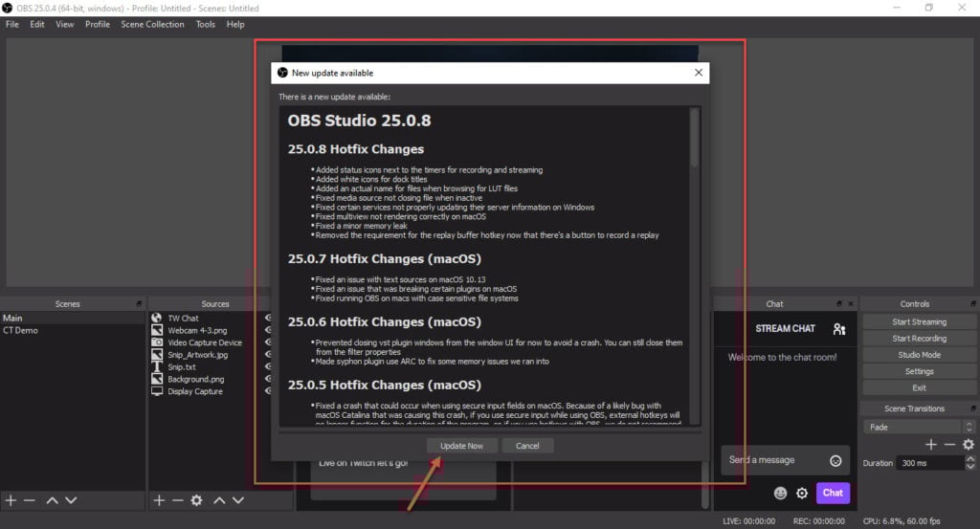Click the Background.png image icon
Viewport: 980px width, 529px height.
tap(156, 379)
